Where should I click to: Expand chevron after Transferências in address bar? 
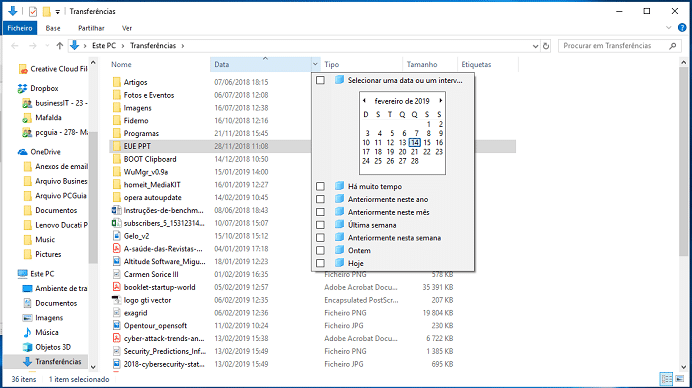(x=183, y=46)
